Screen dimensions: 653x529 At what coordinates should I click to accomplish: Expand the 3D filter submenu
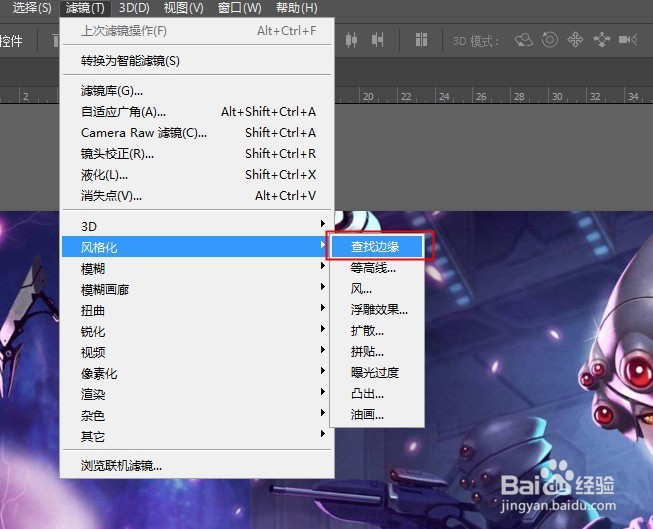click(197, 226)
